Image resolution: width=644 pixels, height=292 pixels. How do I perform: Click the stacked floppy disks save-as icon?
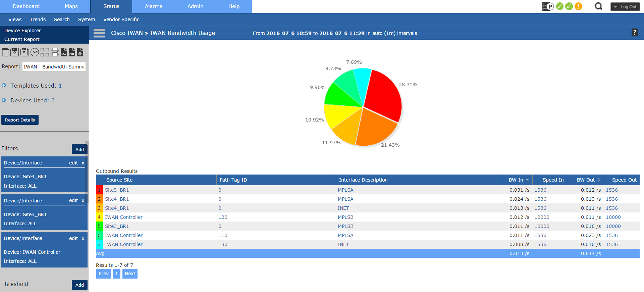[24, 52]
